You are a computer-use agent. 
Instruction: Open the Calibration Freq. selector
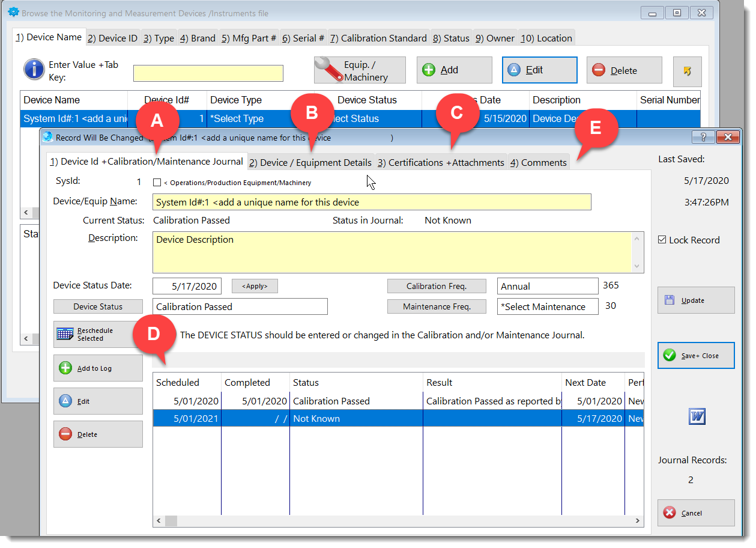(436, 286)
